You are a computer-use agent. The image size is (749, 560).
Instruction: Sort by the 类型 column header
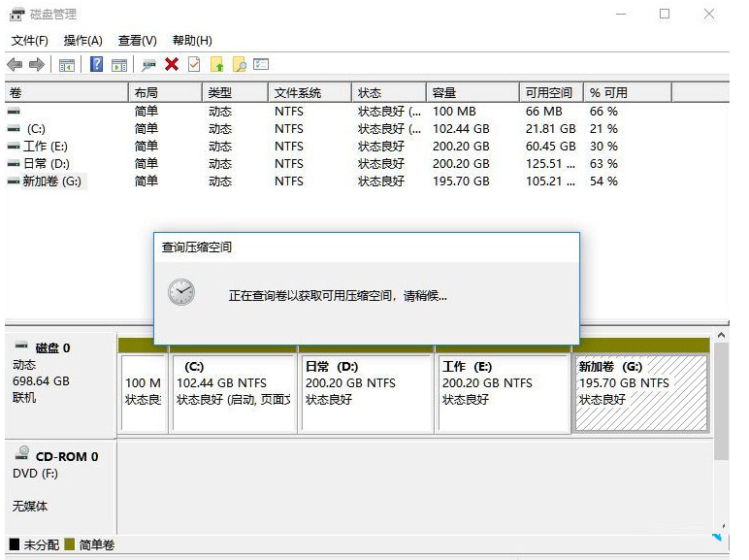[x=235, y=93]
